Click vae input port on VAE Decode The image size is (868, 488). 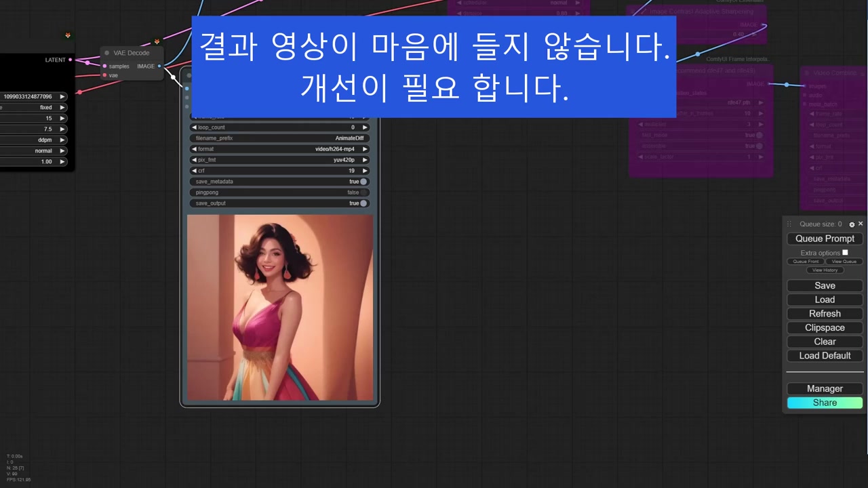click(x=104, y=75)
